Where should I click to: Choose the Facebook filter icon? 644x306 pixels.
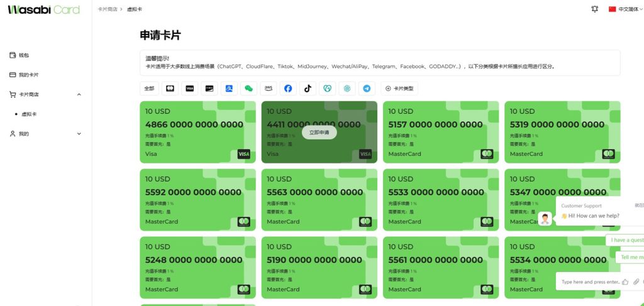(x=288, y=89)
